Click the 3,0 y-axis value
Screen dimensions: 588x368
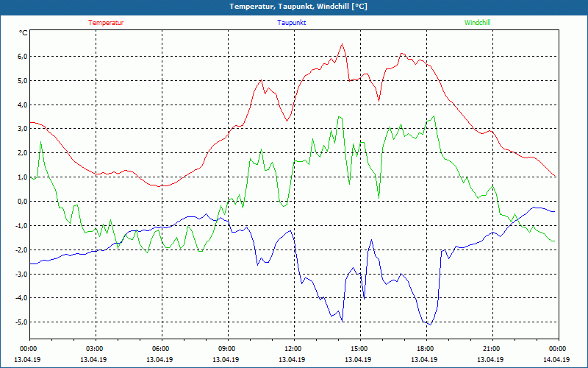(x=23, y=129)
